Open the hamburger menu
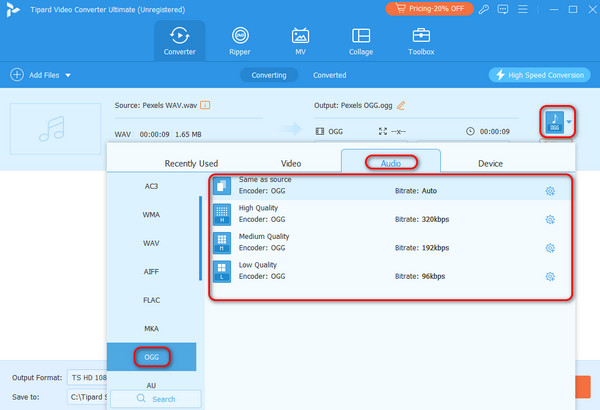600x410 pixels. tap(523, 9)
